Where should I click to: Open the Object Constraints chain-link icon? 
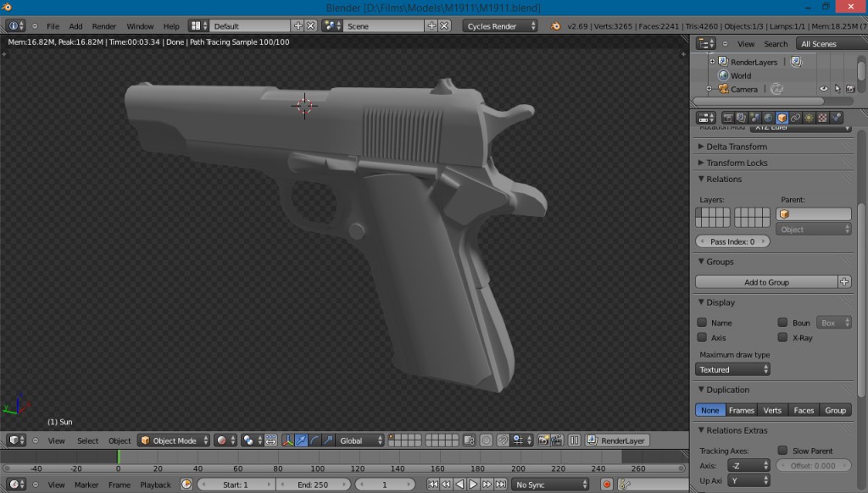pyautogui.click(x=794, y=117)
